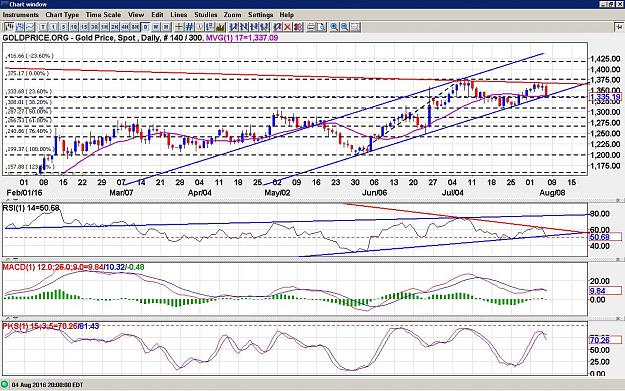
Task: Open the Zoom menu
Action: coord(232,15)
